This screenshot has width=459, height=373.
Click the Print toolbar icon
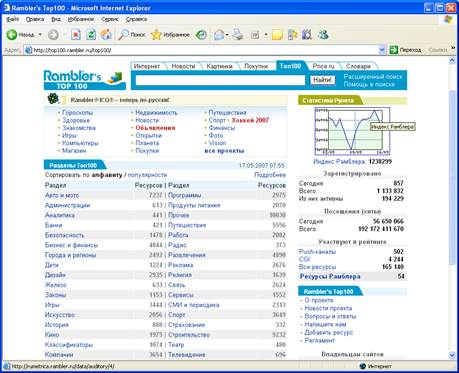pyautogui.click(x=238, y=34)
